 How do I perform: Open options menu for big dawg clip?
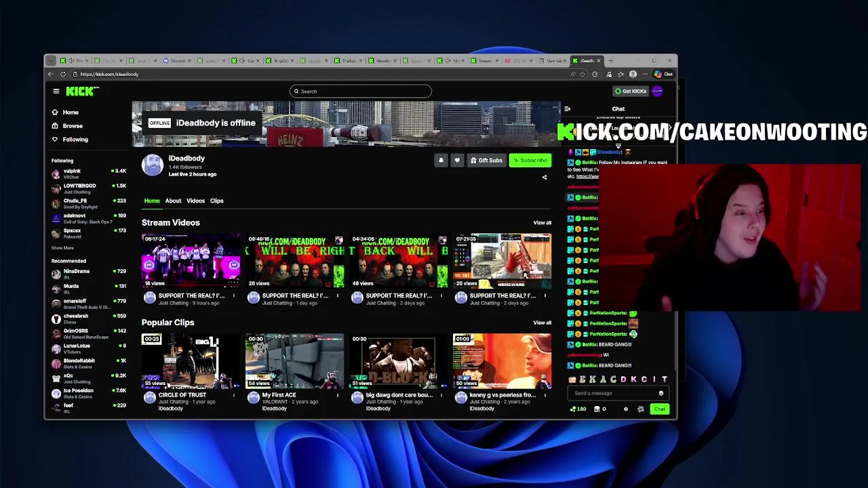pyautogui.click(x=441, y=395)
